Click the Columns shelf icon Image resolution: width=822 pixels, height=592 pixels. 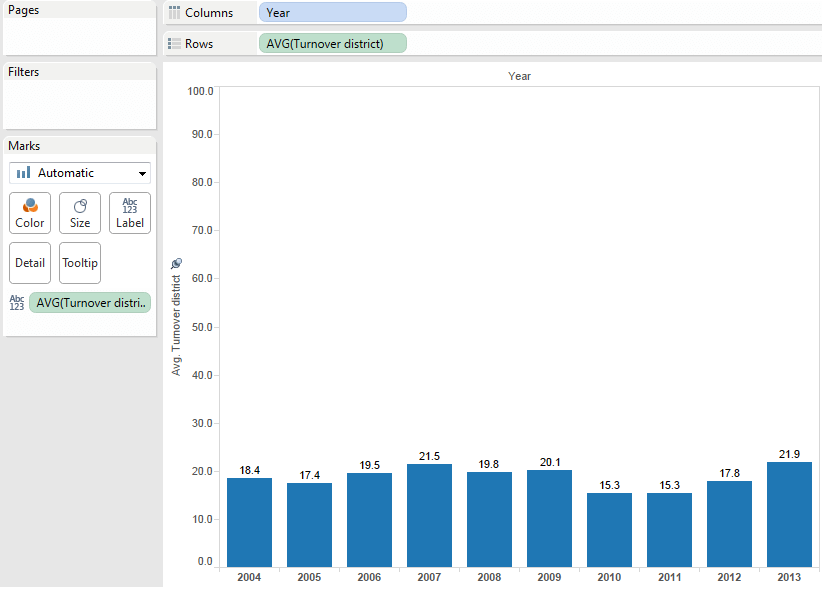(x=173, y=13)
